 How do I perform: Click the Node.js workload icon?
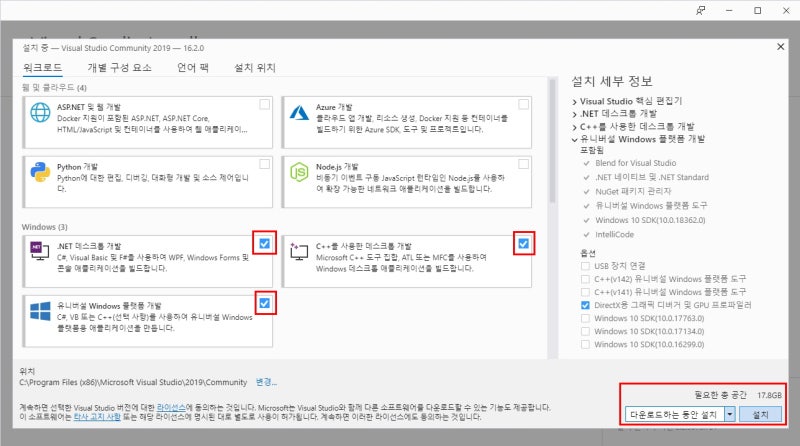click(x=299, y=172)
